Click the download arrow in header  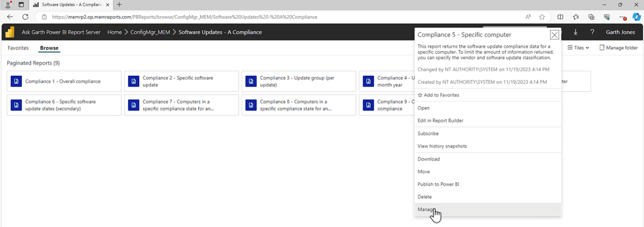point(576,32)
